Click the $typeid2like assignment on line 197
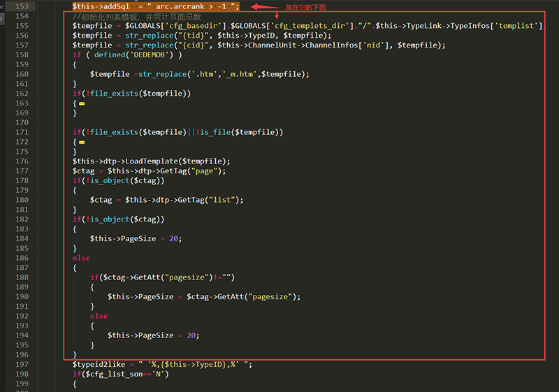 (x=162, y=364)
